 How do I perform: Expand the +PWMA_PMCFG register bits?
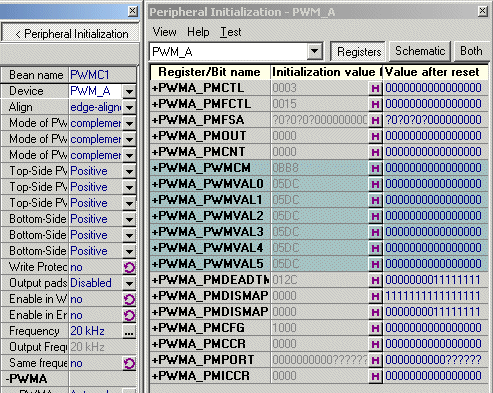(155, 328)
